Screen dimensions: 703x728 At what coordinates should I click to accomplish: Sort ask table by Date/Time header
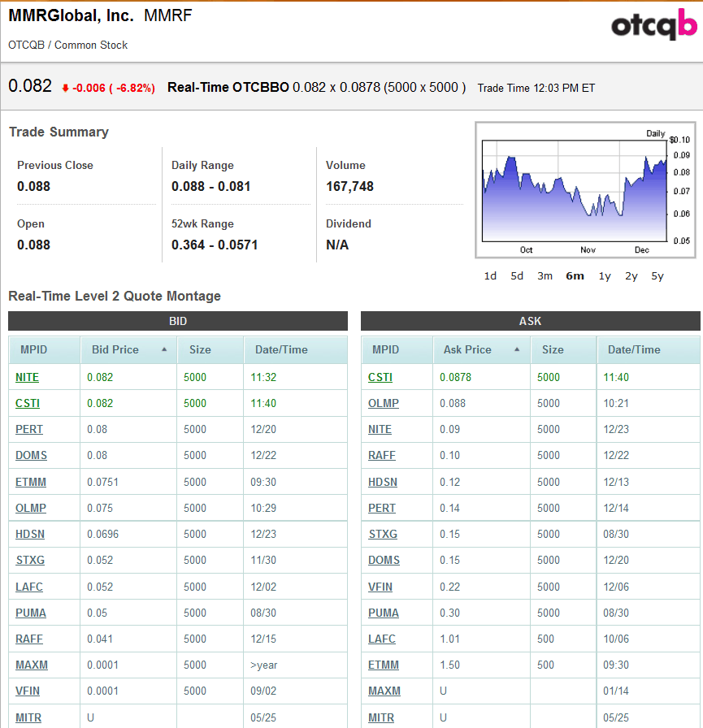(634, 349)
